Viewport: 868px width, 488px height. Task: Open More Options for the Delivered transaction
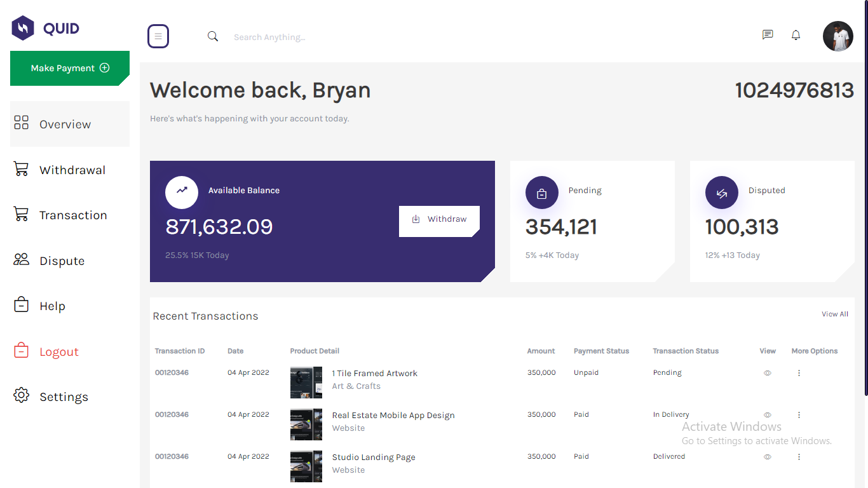(799, 456)
